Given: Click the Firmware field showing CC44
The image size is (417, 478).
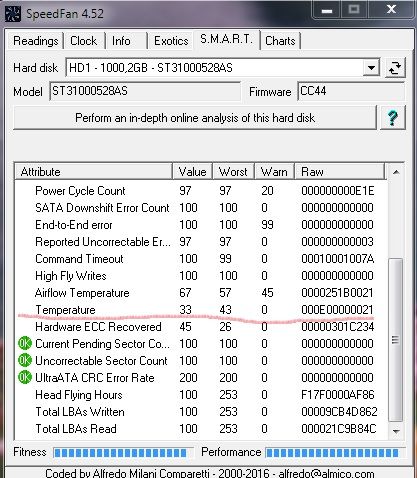Looking at the screenshot, I should tap(351, 91).
